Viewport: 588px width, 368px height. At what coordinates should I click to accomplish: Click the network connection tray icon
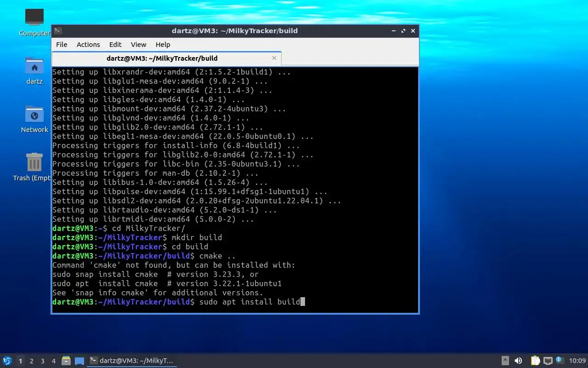(x=548, y=361)
